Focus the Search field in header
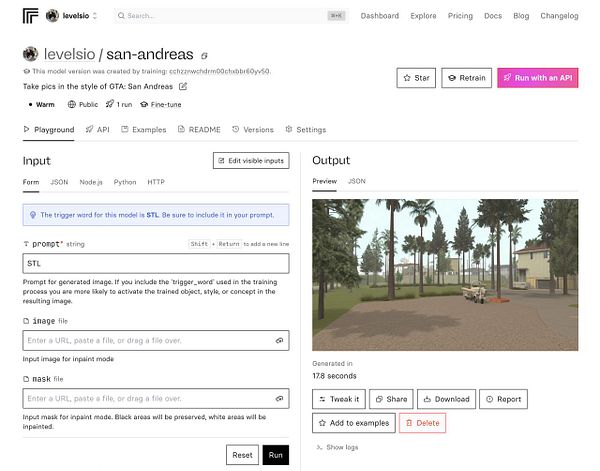Viewport: 600px width, 471px height. [231, 16]
